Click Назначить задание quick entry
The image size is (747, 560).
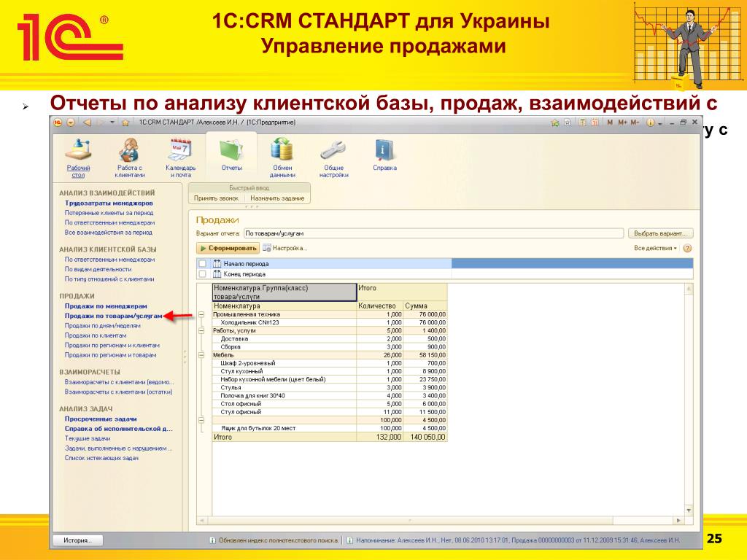coord(277,198)
